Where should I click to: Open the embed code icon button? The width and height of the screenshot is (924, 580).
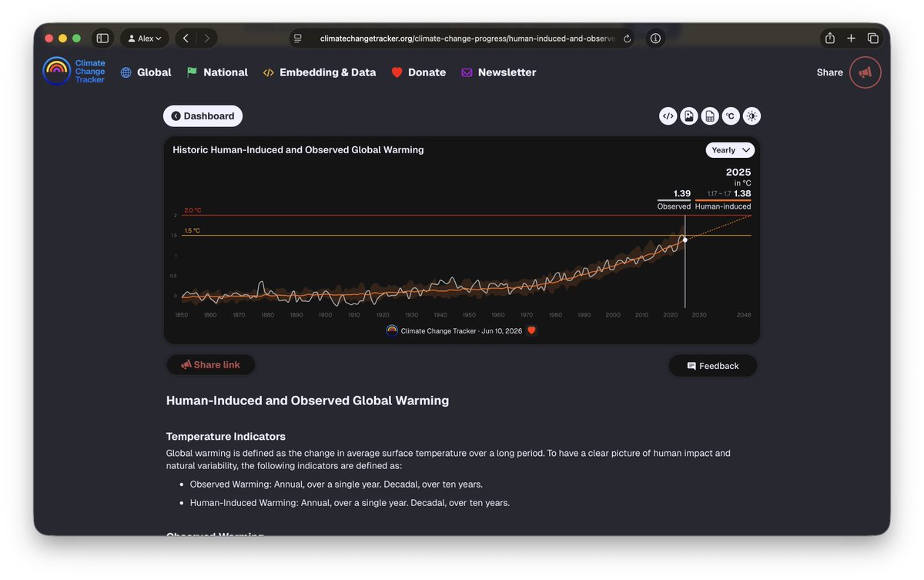(668, 116)
